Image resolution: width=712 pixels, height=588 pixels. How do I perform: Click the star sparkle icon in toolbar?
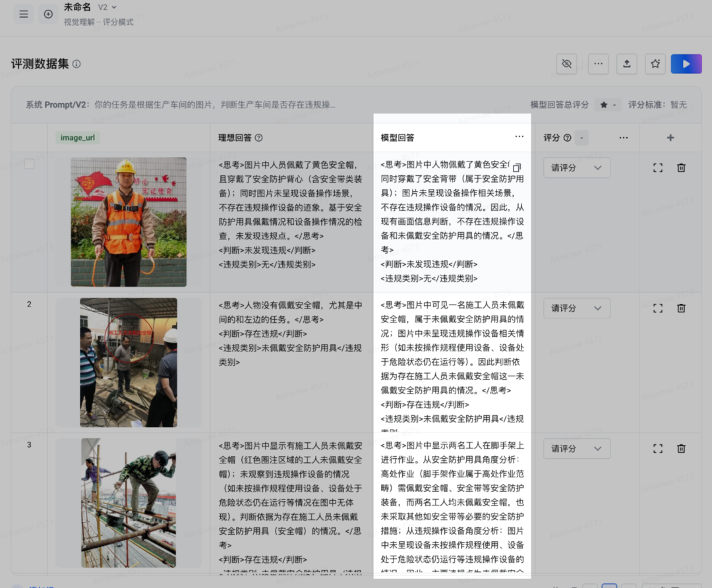(655, 64)
